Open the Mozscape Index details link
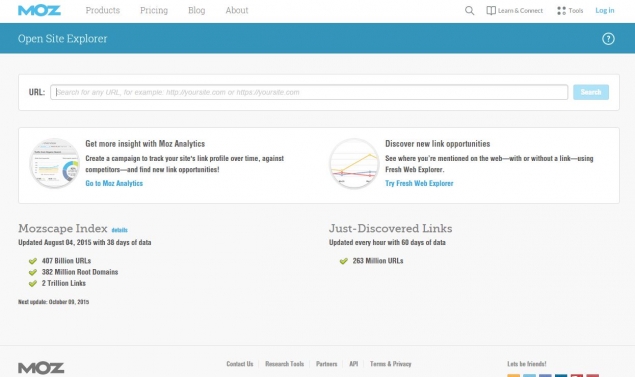635x377 pixels. click(119, 230)
